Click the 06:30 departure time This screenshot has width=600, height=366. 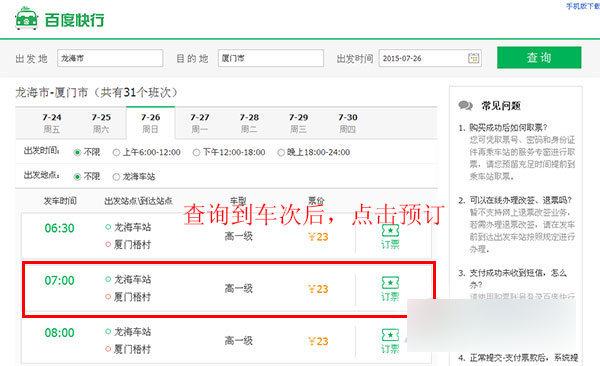[x=59, y=228]
